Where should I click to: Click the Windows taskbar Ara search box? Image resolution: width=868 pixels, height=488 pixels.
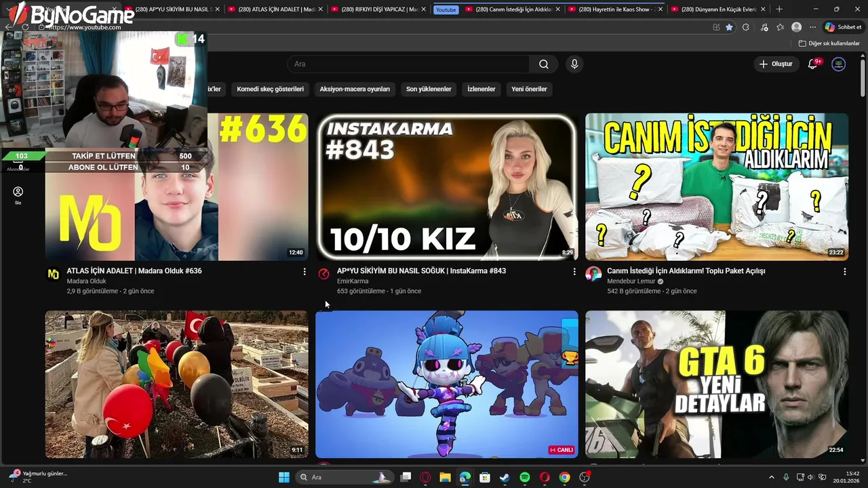(x=344, y=477)
